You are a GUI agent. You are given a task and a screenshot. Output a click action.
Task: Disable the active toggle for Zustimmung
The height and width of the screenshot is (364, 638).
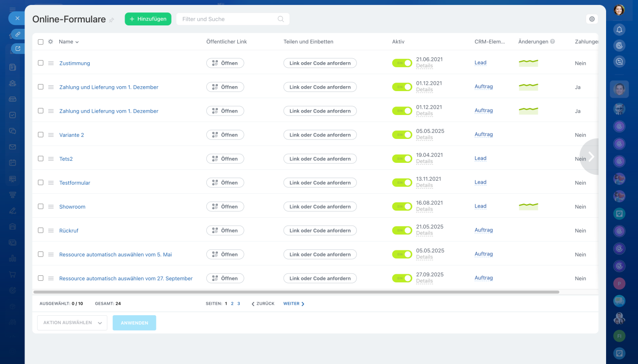tap(402, 63)
